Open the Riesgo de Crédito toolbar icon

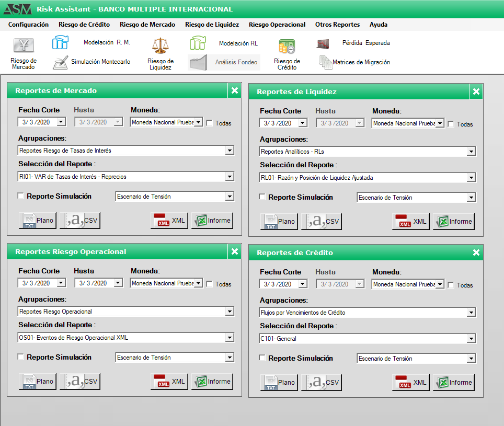(x=287, y=47)
